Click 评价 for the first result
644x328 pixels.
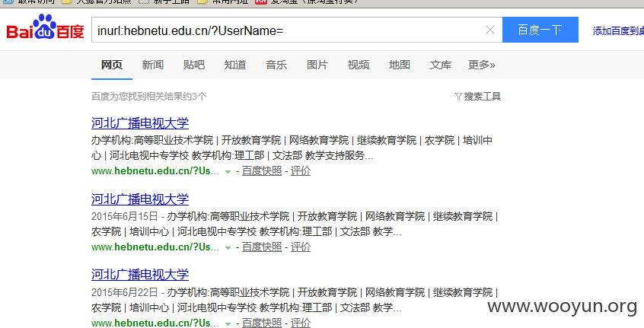[x=301, y=171]
